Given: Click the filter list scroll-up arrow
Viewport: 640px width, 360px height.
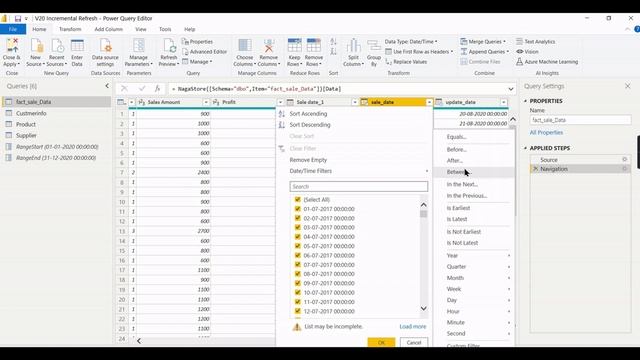Looking at the screenshot, I should pyautogui.click(x=424, y=204).
